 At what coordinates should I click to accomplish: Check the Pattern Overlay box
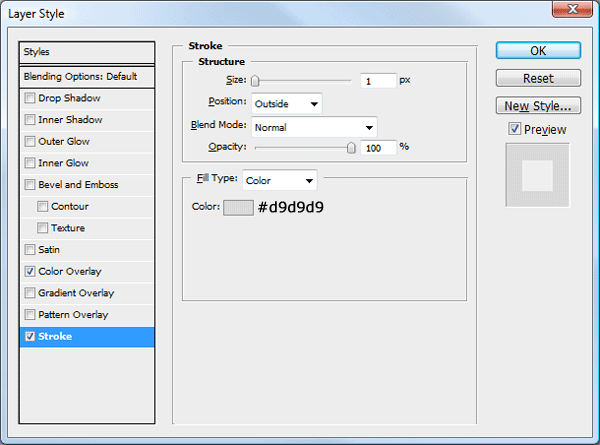pyautogui.click(x=30, y=315)
